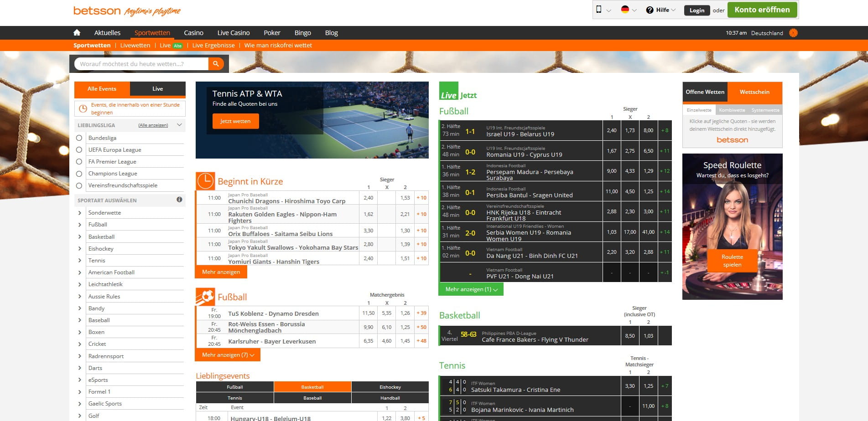Open +39 more bets for TuS Koblenz match
Viewport: 868px width, 421px height.
tap(421, 313)
